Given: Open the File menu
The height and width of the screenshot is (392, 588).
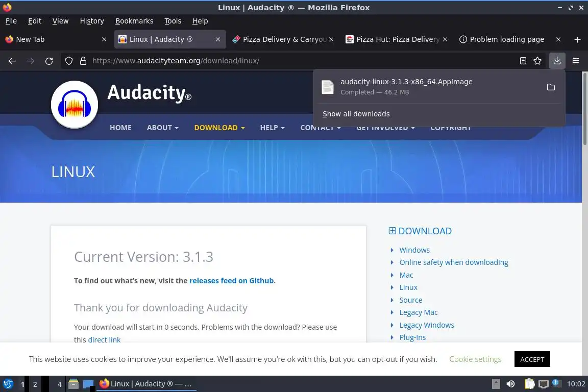Looking at the screenshot, I should click(x=11, y=21).
